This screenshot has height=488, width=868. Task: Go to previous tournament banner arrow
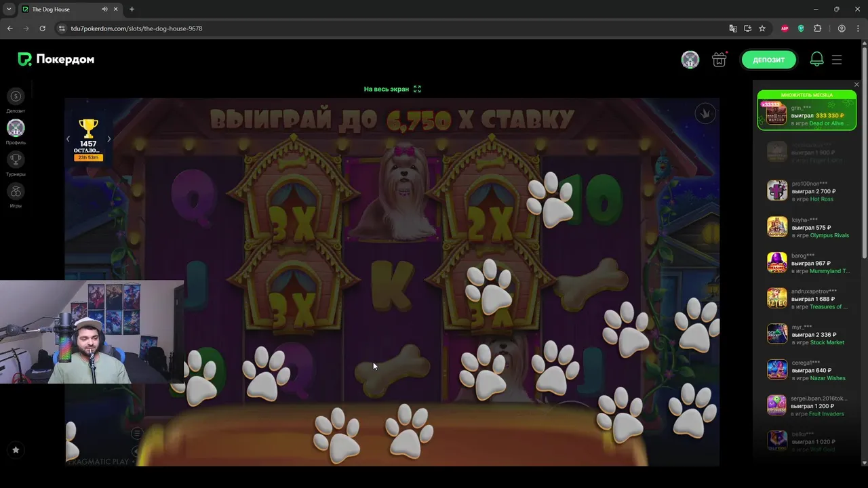68,139
